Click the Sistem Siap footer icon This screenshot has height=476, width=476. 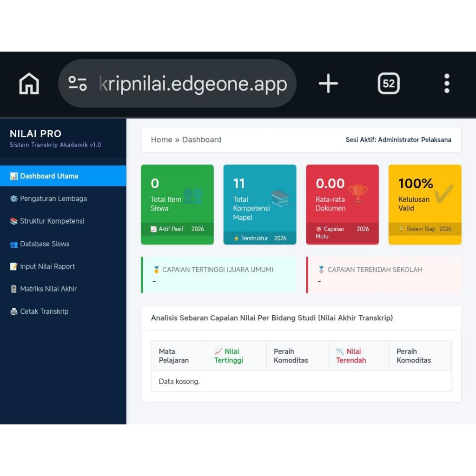click(x=401, y=229)
